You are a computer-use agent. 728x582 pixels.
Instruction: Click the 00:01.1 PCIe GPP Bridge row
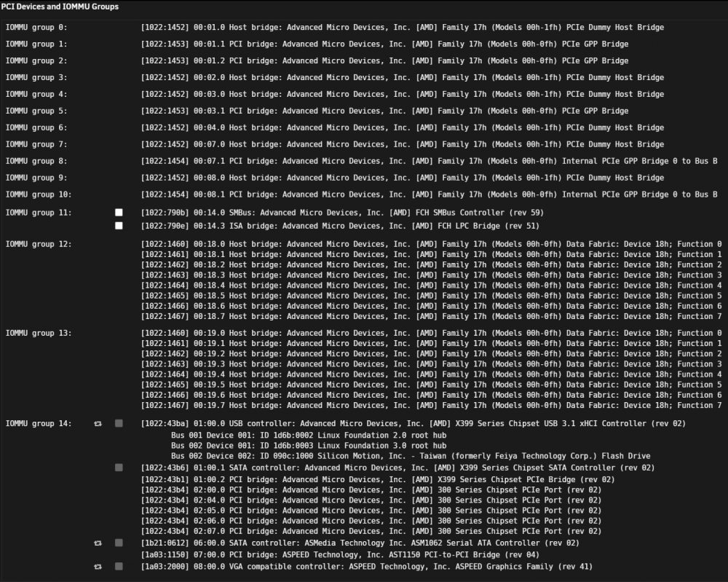tap(385, 44)
